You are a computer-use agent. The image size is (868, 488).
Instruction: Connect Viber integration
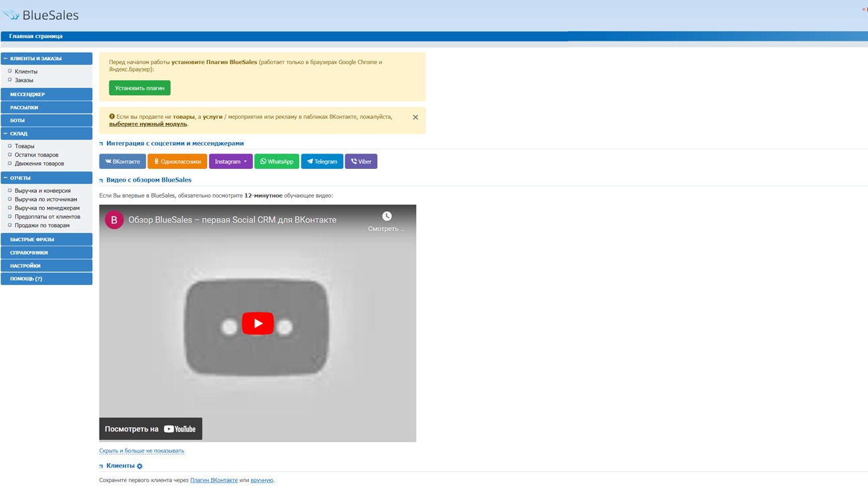pos(361,162)
